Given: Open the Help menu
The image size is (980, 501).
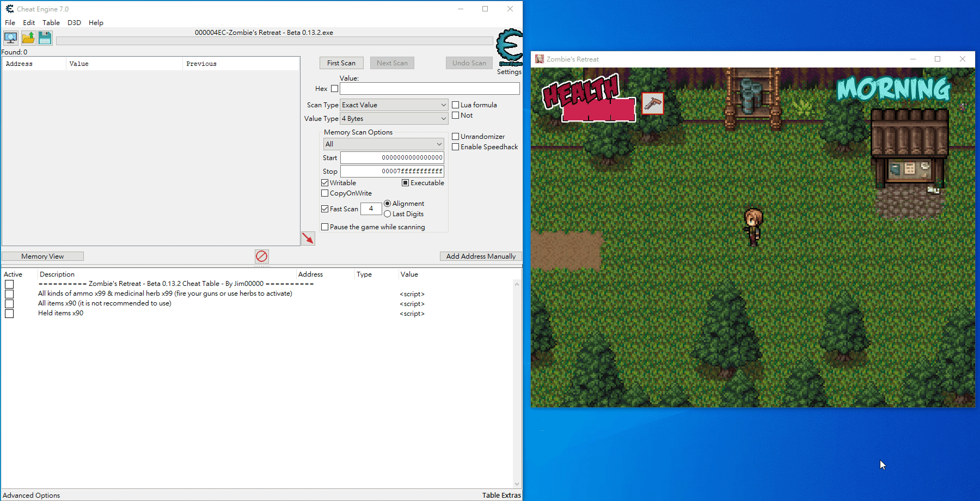Looking at the screenshot, I should tap(96, 23).
